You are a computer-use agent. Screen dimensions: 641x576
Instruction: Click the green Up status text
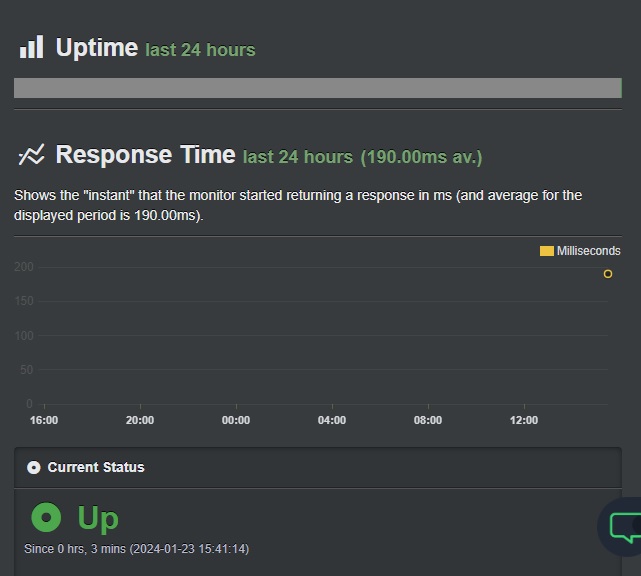click(x=98, y=518)
